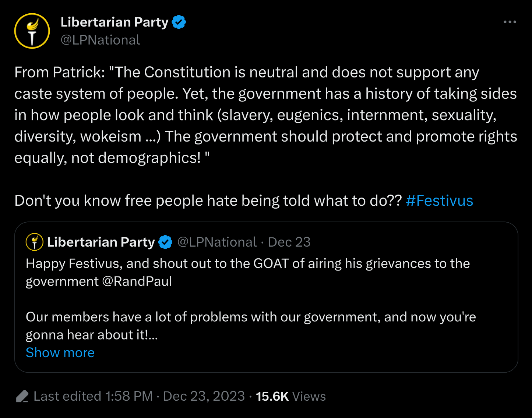View edit history via Last edited 1:58 PM

pyautogui.click(x=93, y=396)
